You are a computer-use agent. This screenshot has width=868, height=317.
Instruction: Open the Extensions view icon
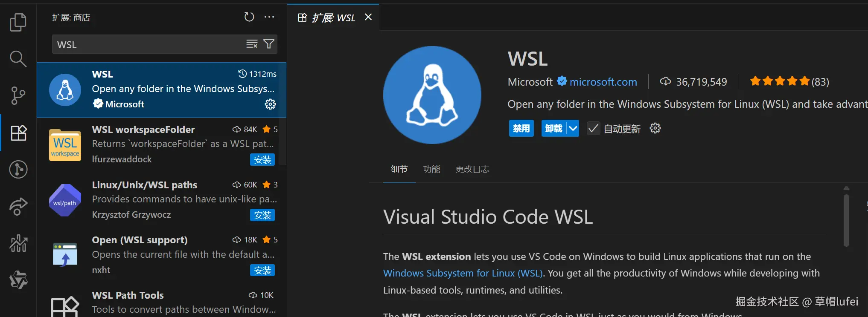(18, 133)
